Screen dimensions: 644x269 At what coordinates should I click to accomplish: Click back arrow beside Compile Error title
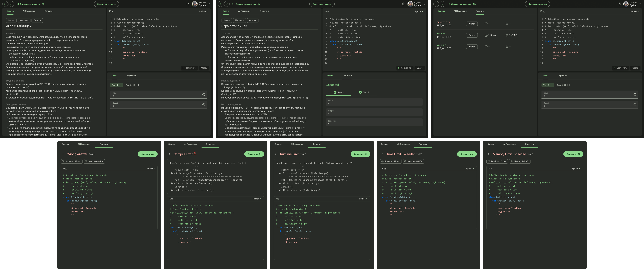(170, 154)
